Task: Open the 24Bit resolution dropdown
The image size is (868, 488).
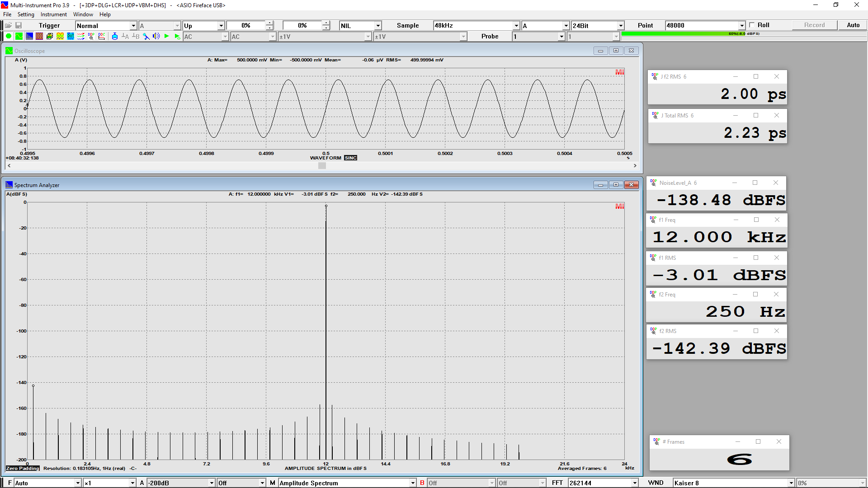Action: coord(598,26)
